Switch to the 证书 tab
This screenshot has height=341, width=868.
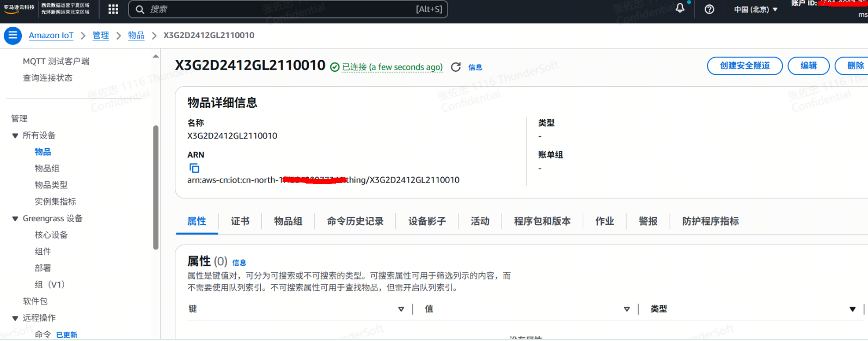coord(240,221)
